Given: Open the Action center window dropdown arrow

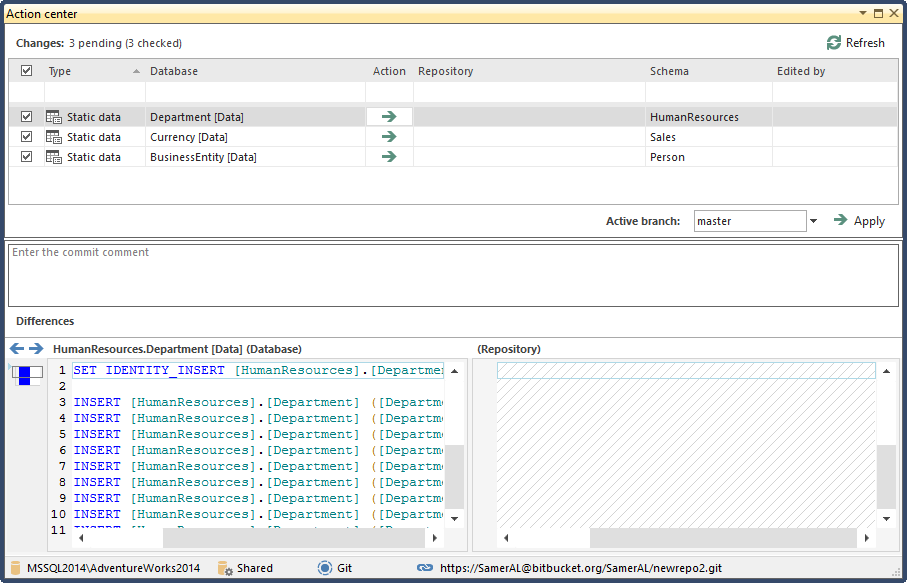Looking at the screenshot, I should tap(862, 14).
